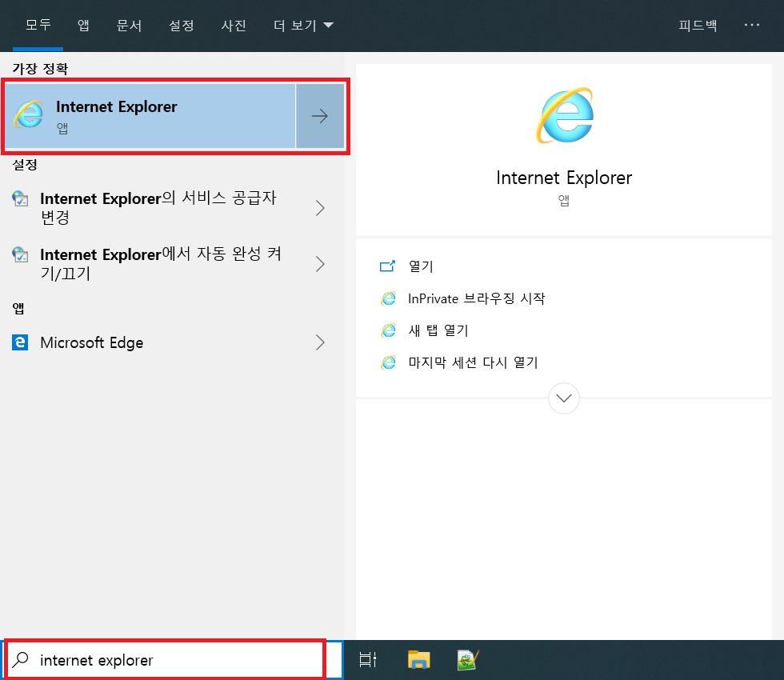Click 열기 to open the app
The image size is (784, 680).
pos(421,266)
